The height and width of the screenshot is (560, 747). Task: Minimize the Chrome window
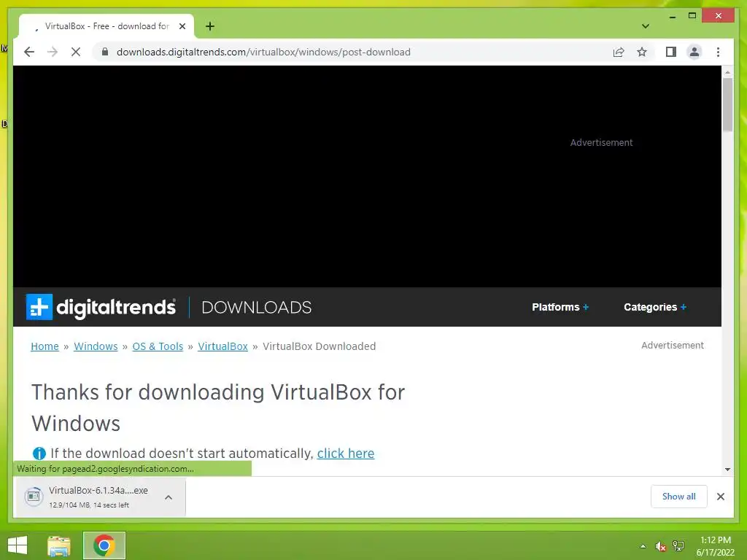click(672, 17)
